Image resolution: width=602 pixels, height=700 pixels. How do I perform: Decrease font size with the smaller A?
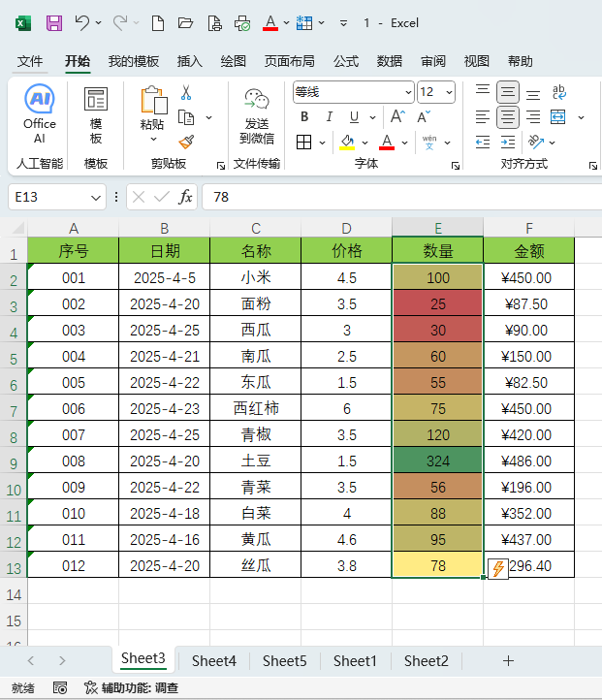click(424, 117)
